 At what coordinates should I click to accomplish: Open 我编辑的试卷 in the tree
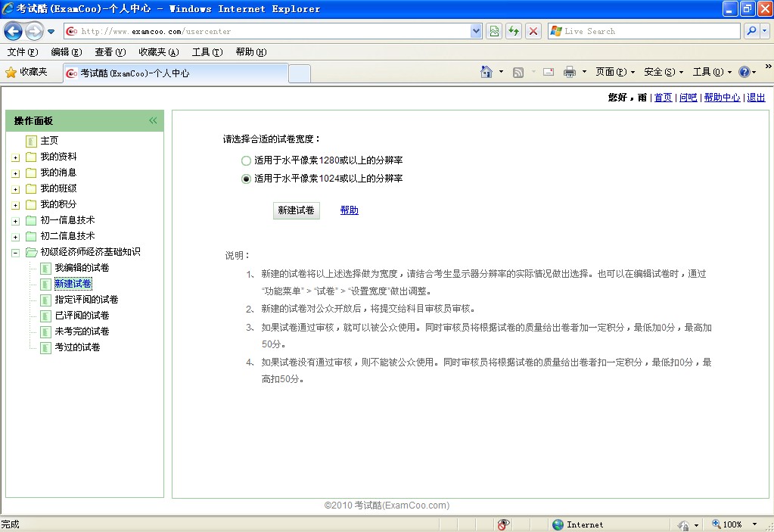82,268
